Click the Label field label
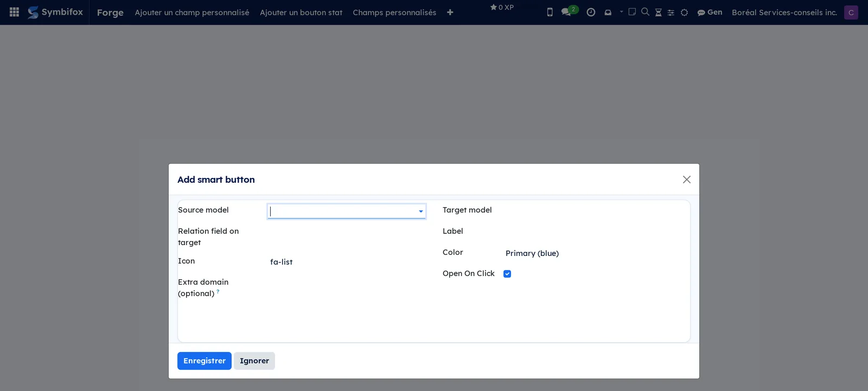The height and width of the screenshot is (391, 868). (x=453, y=231)
